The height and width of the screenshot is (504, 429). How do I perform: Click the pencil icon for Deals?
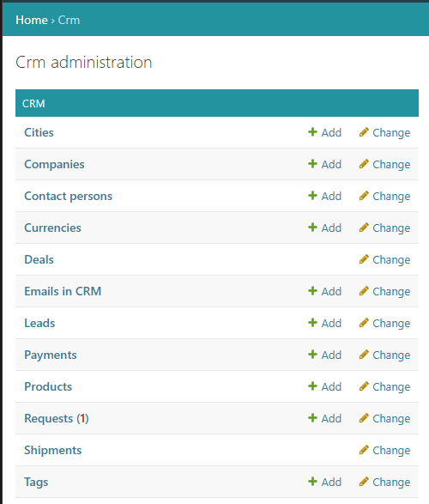tap(364, 259)
